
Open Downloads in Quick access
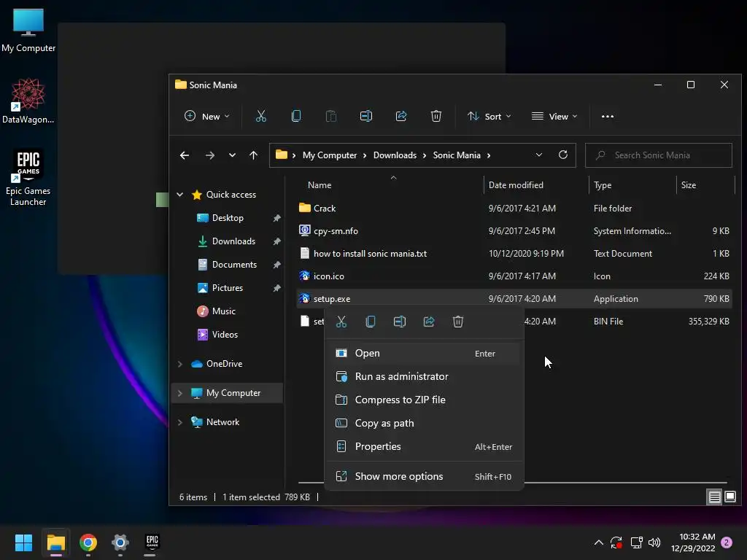[x=233, y=241]
